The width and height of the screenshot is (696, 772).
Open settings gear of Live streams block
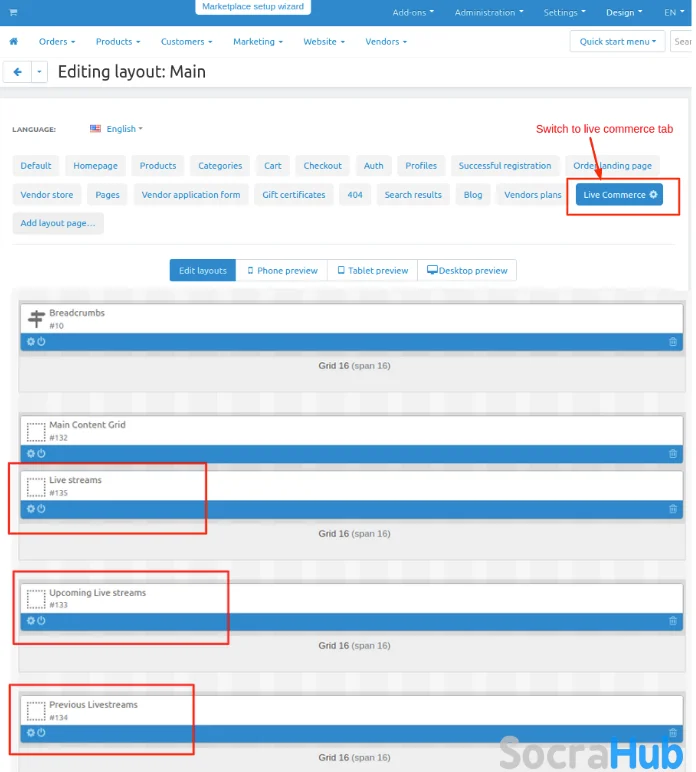coord(31,509)
